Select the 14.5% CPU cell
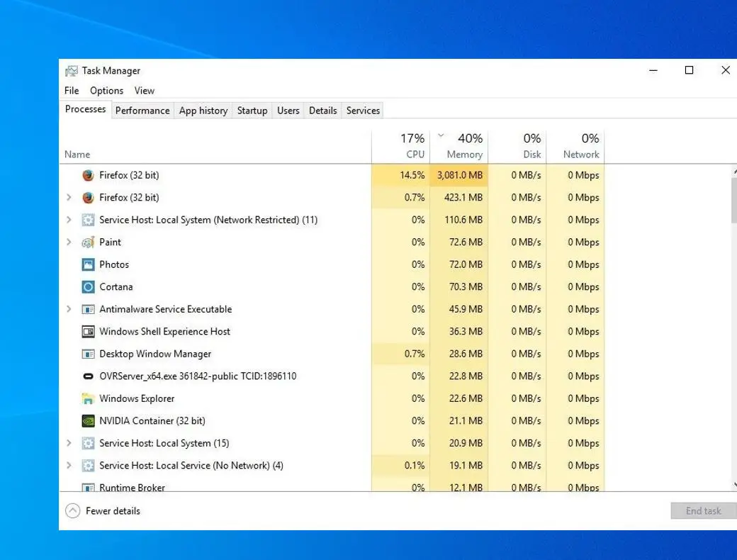The image size is (737, 560). 400,175
